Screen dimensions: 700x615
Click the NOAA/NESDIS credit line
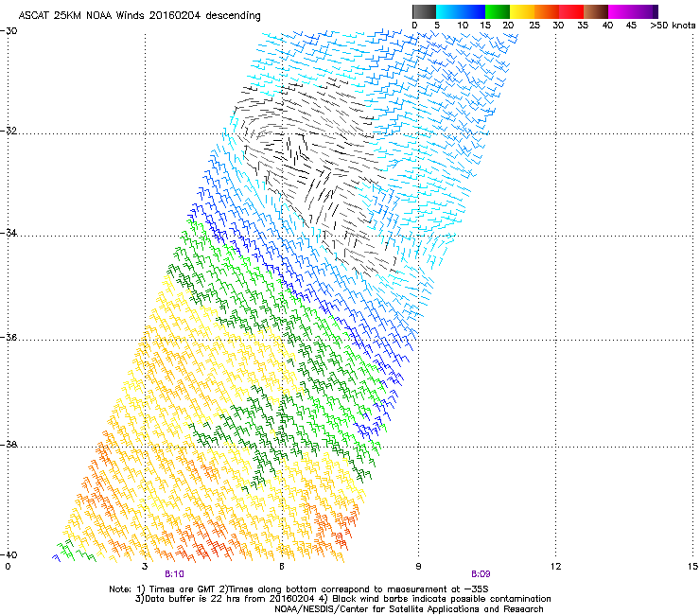(x=409, y=609)
